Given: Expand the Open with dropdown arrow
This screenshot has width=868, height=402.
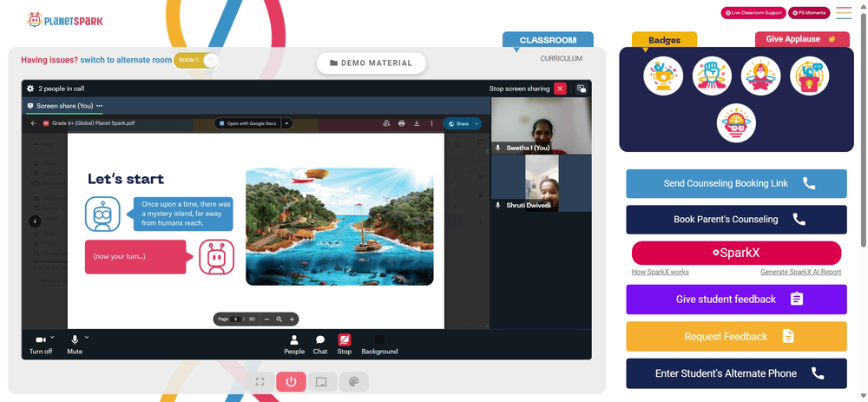Looking at the screenshot, I should point(286,123).
